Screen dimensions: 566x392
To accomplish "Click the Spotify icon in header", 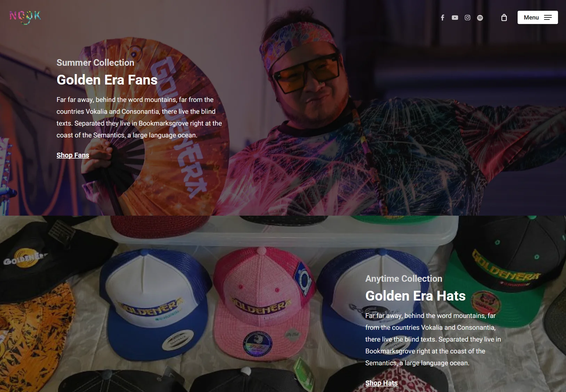I will (480, 17).
